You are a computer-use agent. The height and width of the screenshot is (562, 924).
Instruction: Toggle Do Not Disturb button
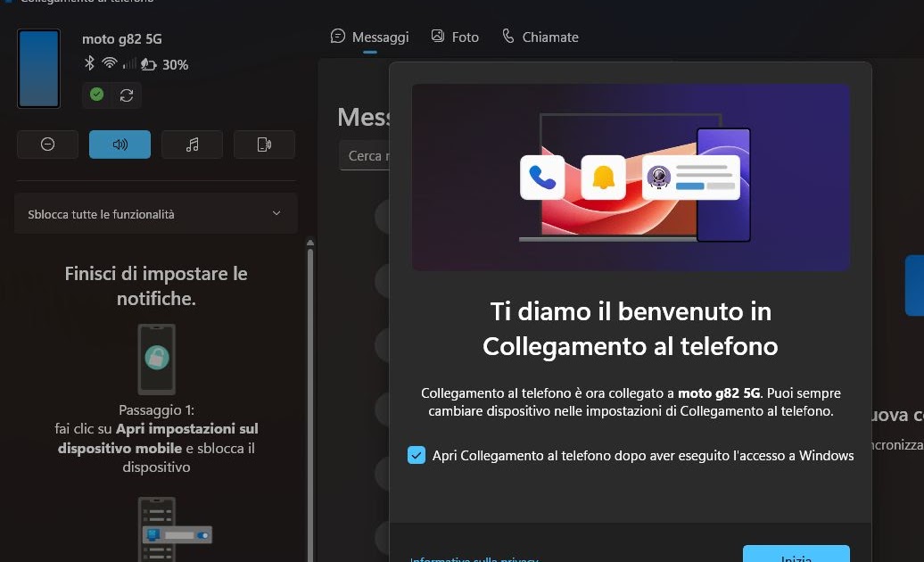(48, 145)
